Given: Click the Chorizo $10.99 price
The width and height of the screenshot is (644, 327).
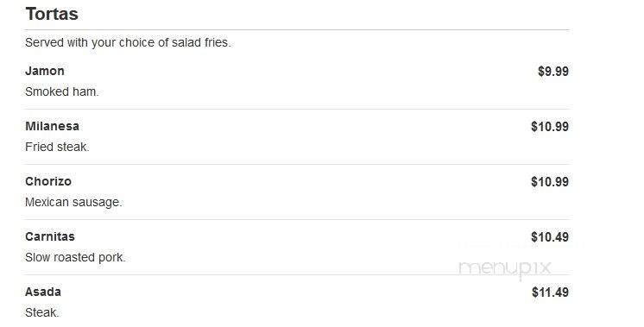Looking at the screenshot, I should point(550,181).
